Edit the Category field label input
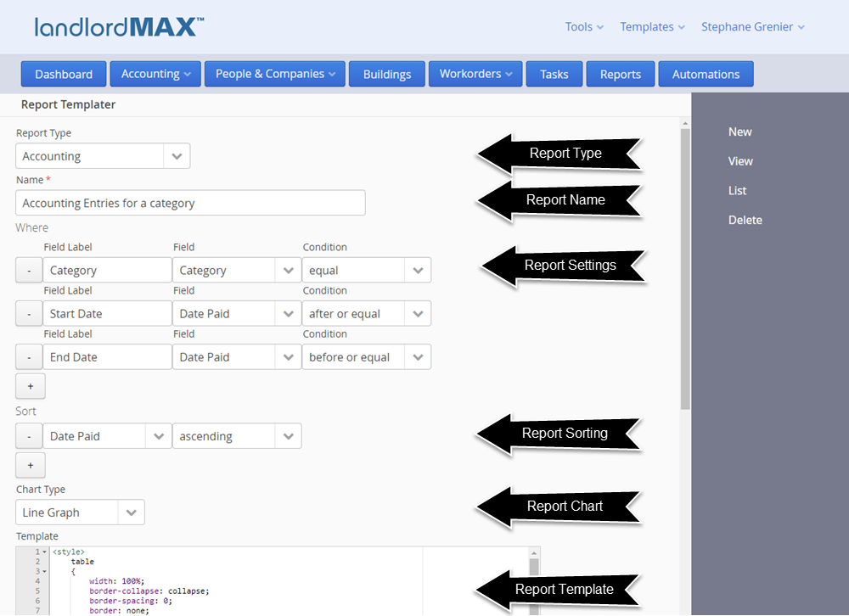The image size is (849, 616). pyautogui.click(x=107, y=270)
